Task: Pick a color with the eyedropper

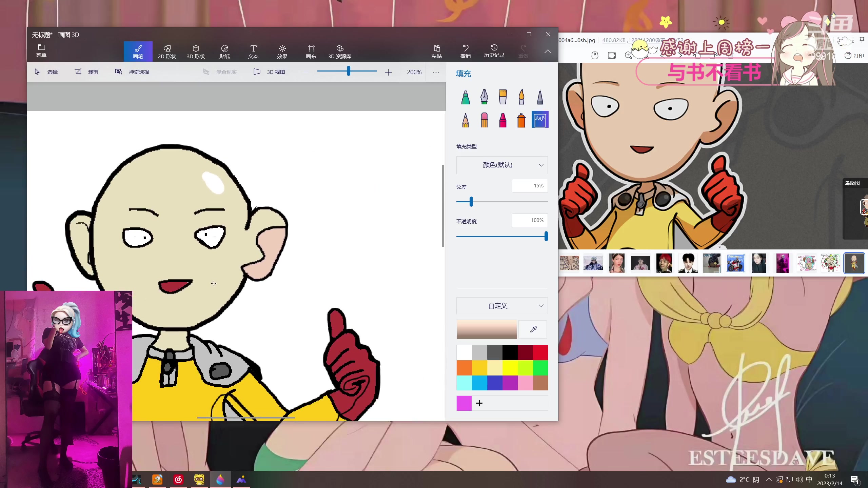Action: [533, 329]
